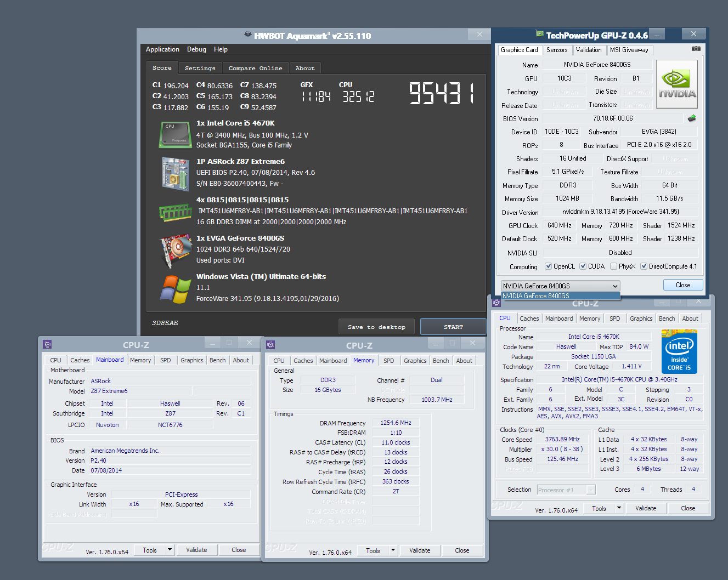Click Validate in the CPU-Z Mainboard window
The width and height of the screenshot is (728, 580).
pos(196,550)
